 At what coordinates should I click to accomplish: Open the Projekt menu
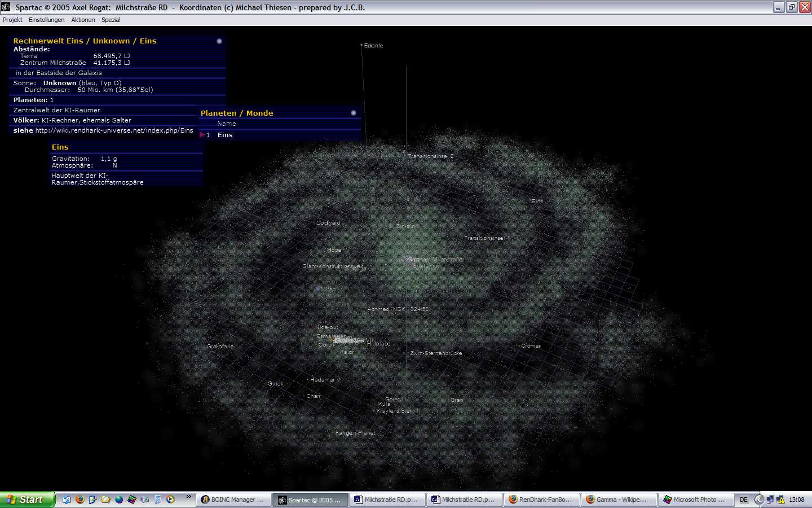pyautogui.click(x=12, y=20)
